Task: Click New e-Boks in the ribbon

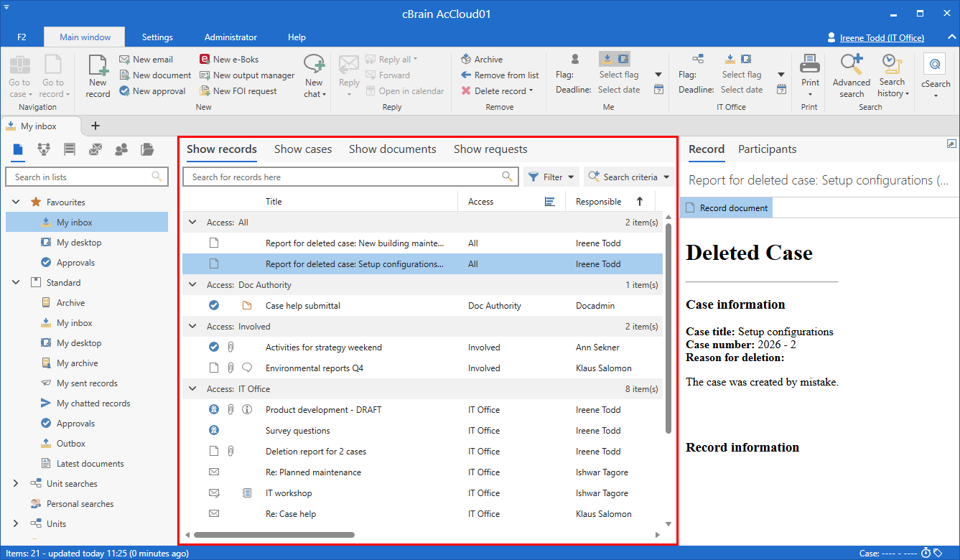Action: [229, 60]
